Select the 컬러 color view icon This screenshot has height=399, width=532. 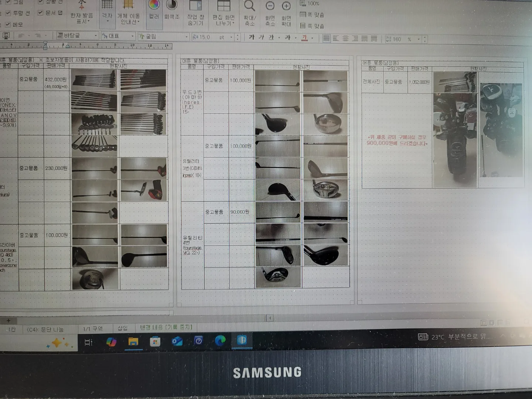pos(154,6)
